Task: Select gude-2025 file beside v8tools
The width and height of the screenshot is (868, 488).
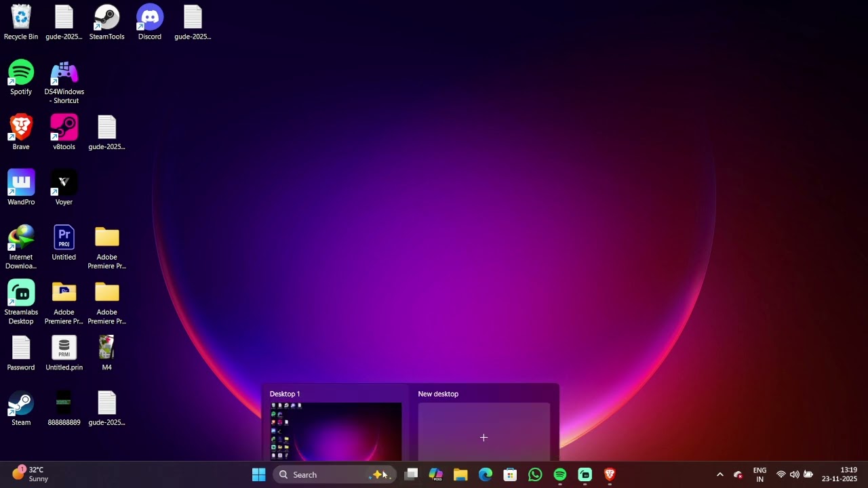Action: 106,133
